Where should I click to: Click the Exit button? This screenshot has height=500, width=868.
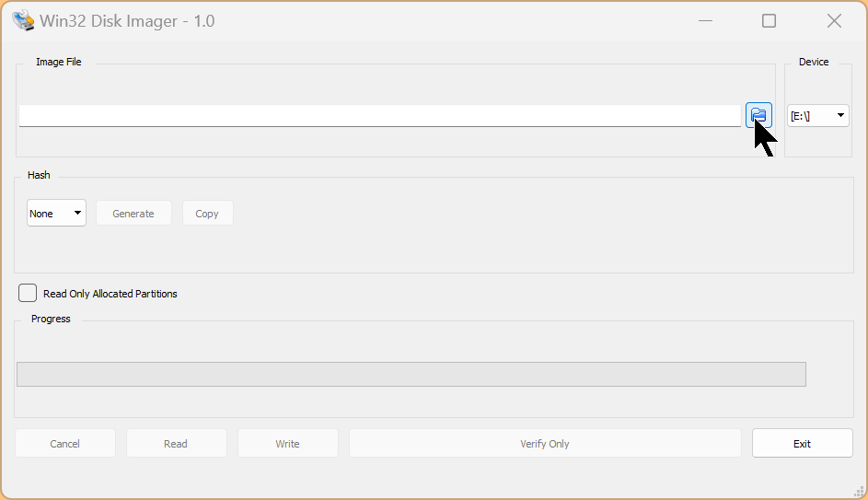tap(802, 443)
